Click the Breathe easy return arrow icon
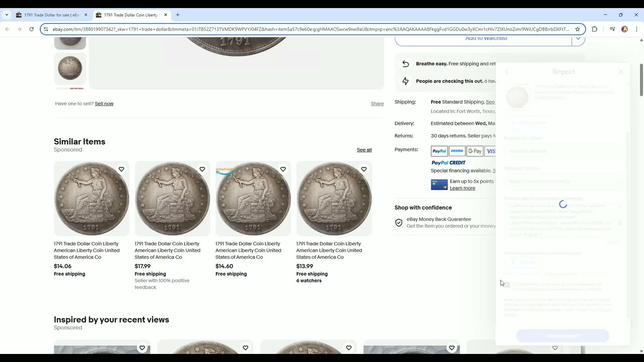 pos(406,64)
